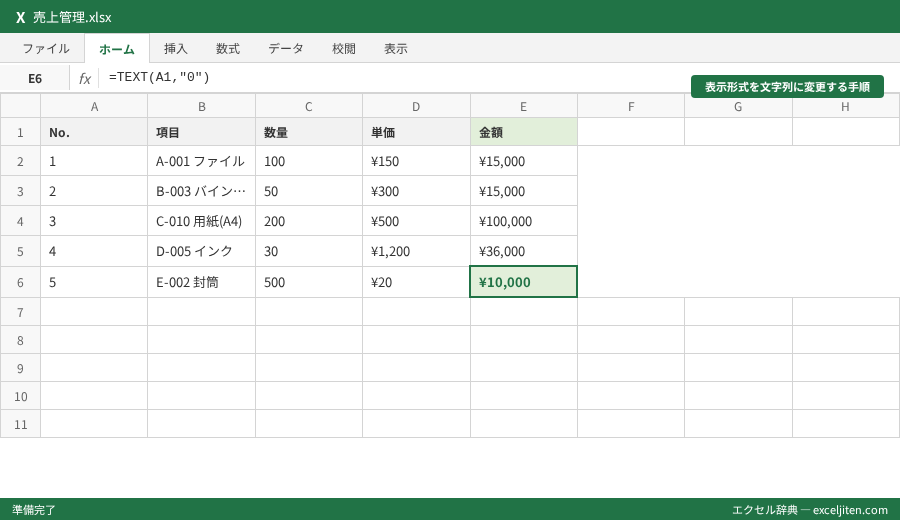Click the select-all corner box

click(x=20, y=106)
